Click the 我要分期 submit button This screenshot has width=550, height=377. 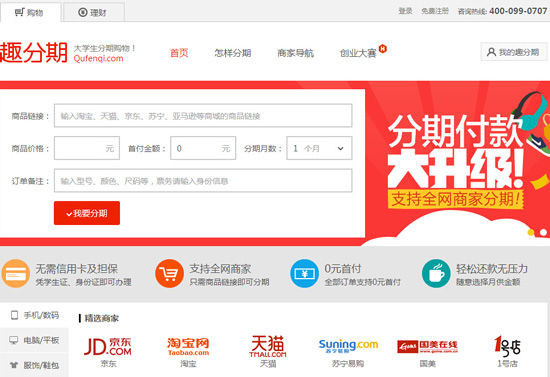click(87, 213)
